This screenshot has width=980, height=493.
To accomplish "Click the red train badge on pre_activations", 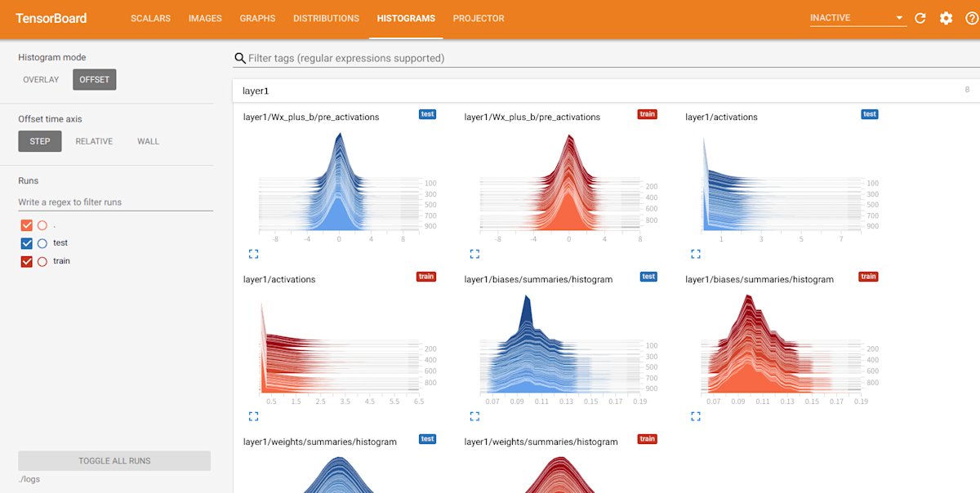I will [x=647, y=114].
